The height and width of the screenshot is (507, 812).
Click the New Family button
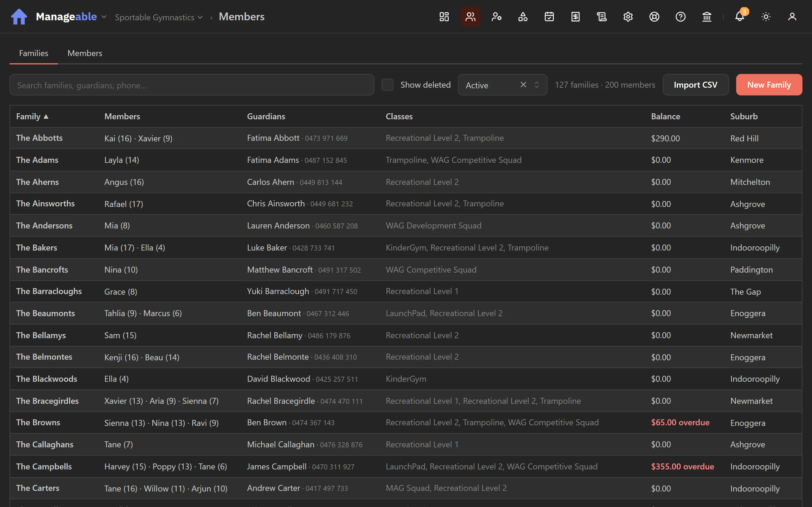pyautogui.click(x=769, y=85)
